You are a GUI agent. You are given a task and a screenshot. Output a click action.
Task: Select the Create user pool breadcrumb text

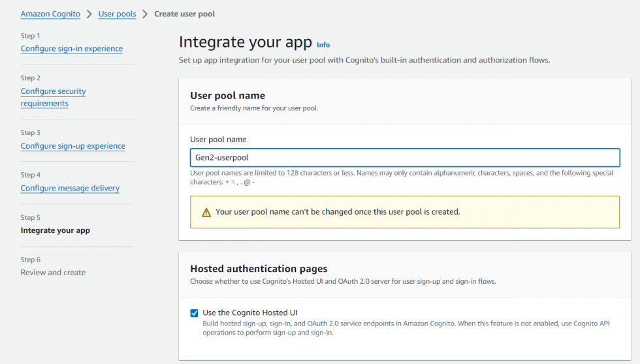click(x=184, y=14)
